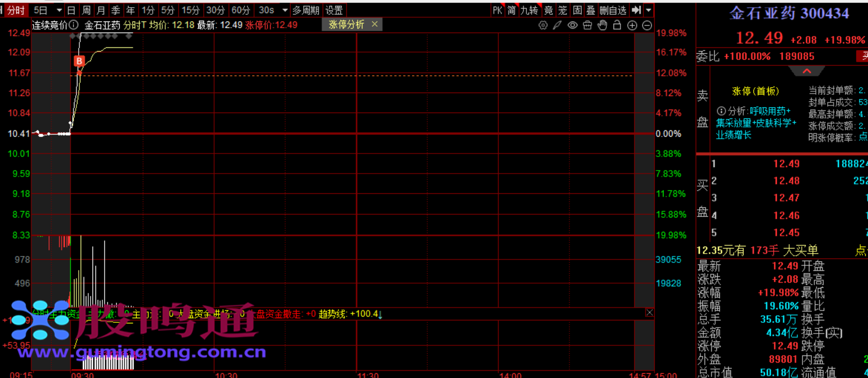Screen dimensions: 868x378
Task: Click the 涨停分析 label
Action: pos(346,24)
